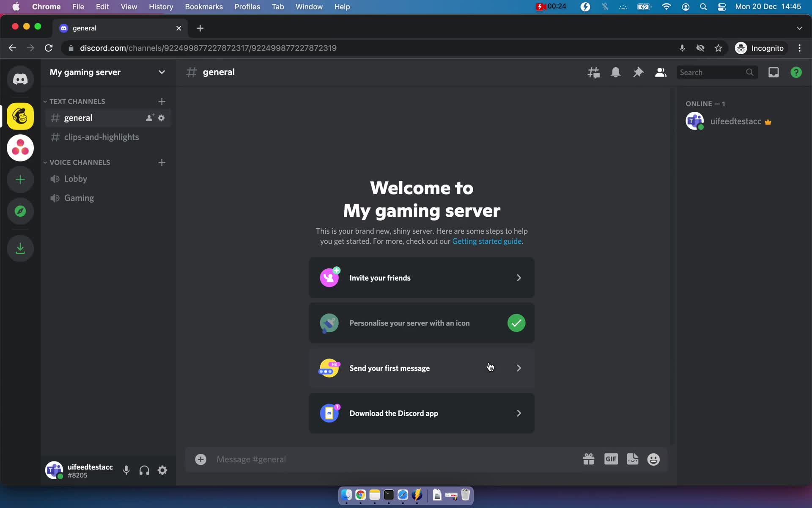The height and width of the screenshot is (508, 812).
Task: Click Invite your friends option
Action: pyautogui.click(x=422, y=278)
